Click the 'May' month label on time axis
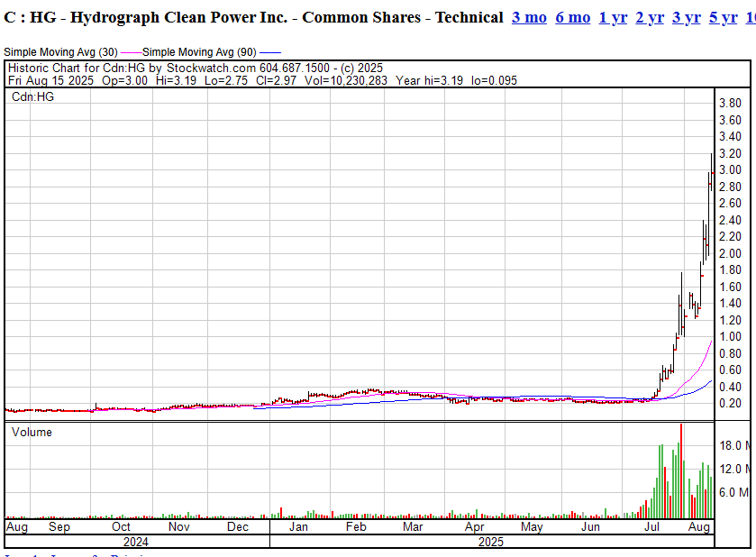Image resolution: width=756 pixels, height=557 pixels. (532, 527)
